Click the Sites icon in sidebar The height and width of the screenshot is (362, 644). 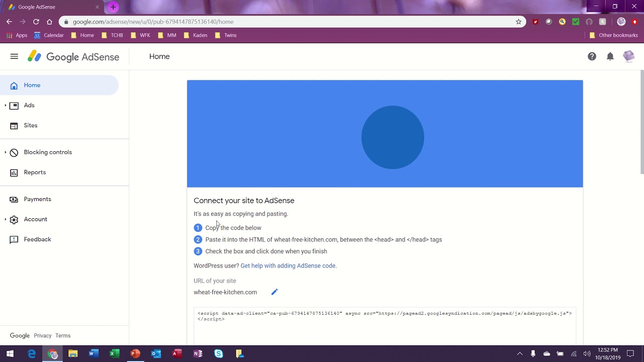[x=14, y=126]
